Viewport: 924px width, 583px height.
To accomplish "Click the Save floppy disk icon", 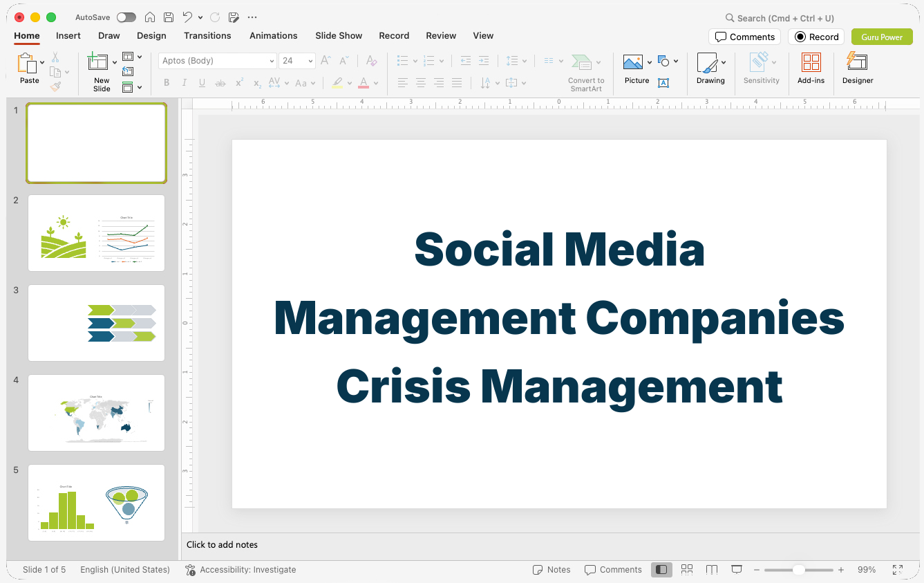I will click(x=169, y=17).
